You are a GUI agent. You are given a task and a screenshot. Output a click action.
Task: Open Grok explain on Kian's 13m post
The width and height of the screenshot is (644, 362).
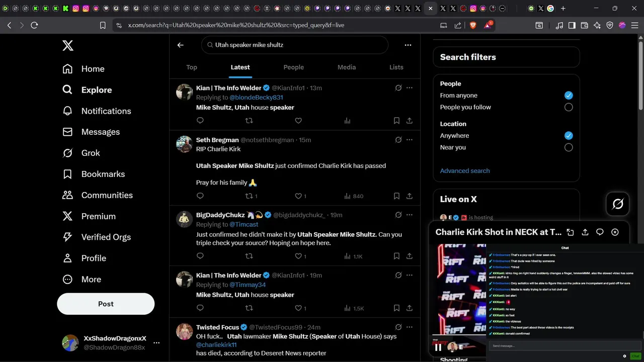click(x=398, y=87)
